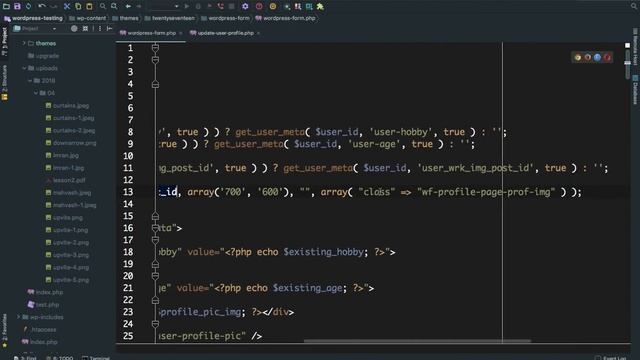Viewport: 640px width, 360px height.
Task: Click the Save All toolbar icon
Action: (x=17, y=6)
